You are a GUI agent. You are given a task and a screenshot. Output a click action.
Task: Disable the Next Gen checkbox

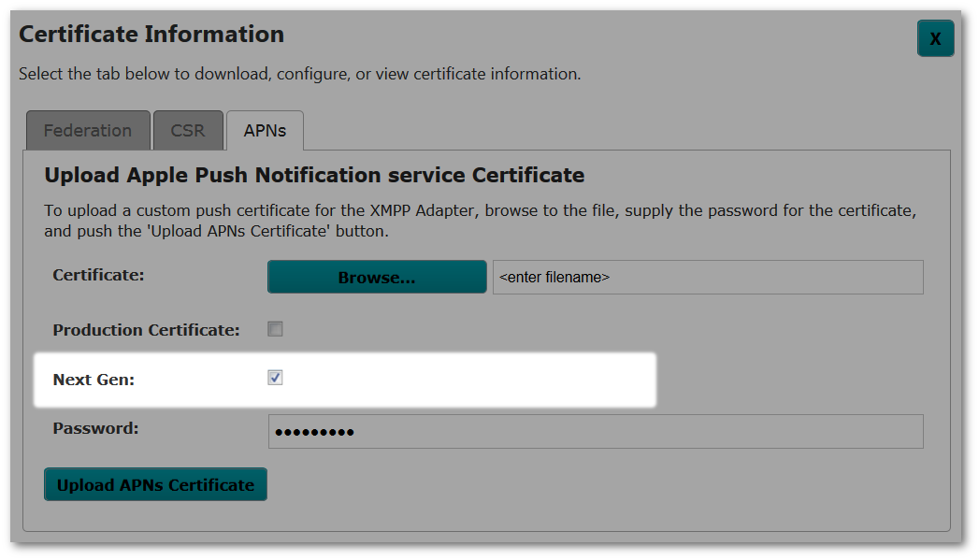273,378
